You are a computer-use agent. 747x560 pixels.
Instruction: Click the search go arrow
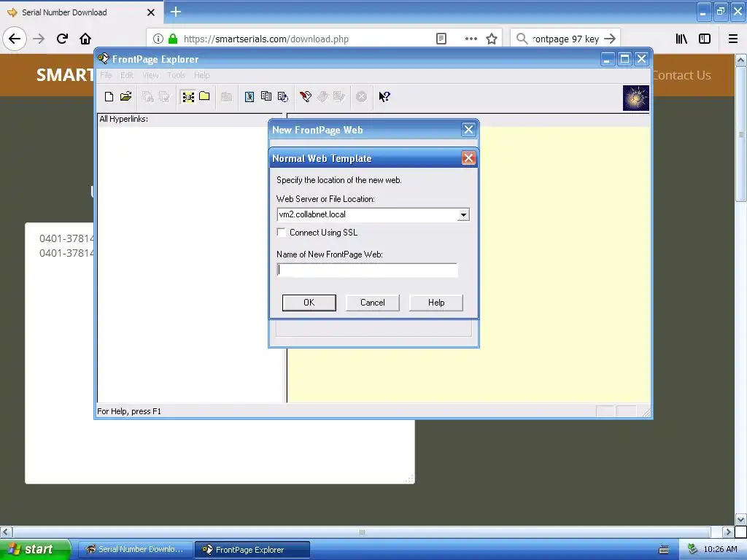tap(609, 39)
